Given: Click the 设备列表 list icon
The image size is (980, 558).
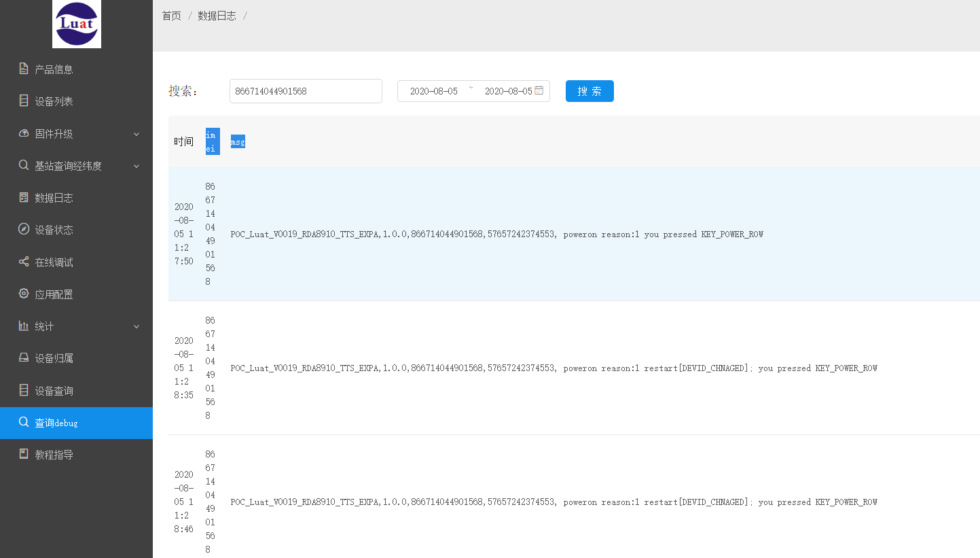Looking at the screenshot, I should pyautogui.click(x=24, y=101).
